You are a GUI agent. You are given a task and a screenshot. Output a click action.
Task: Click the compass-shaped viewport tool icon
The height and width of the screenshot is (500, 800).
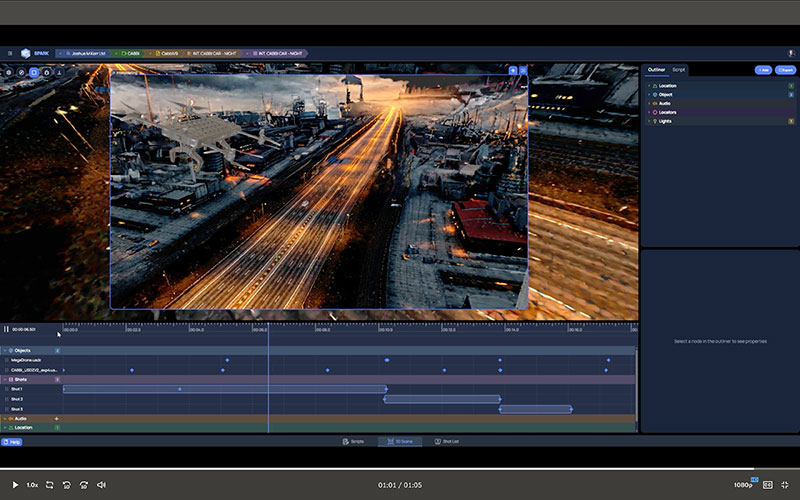(x=21, y=72)
